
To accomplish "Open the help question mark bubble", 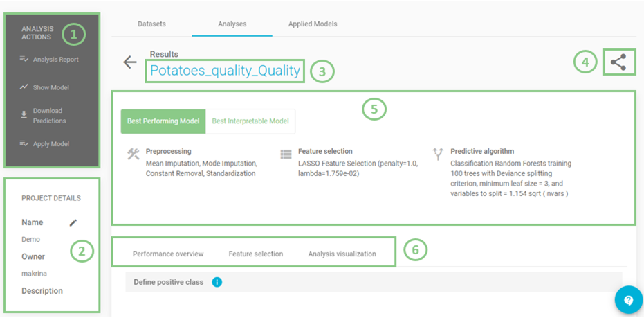I will pyautogui.click(x=628, y=301).
